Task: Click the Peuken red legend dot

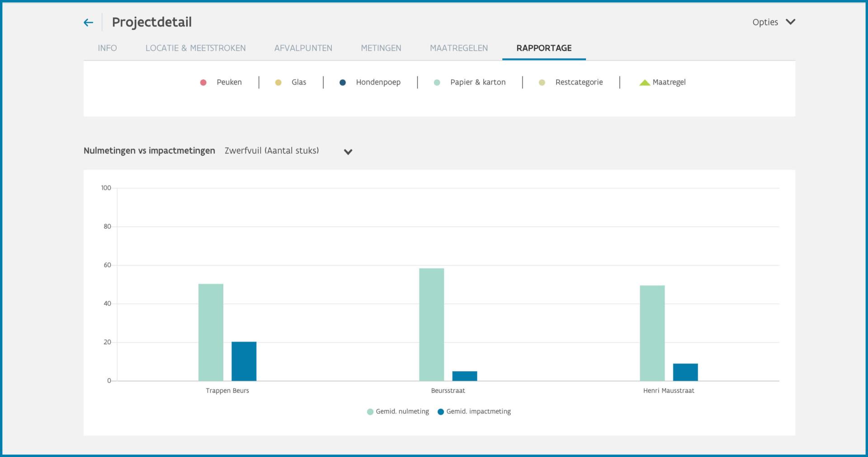Action: point(203,82)
